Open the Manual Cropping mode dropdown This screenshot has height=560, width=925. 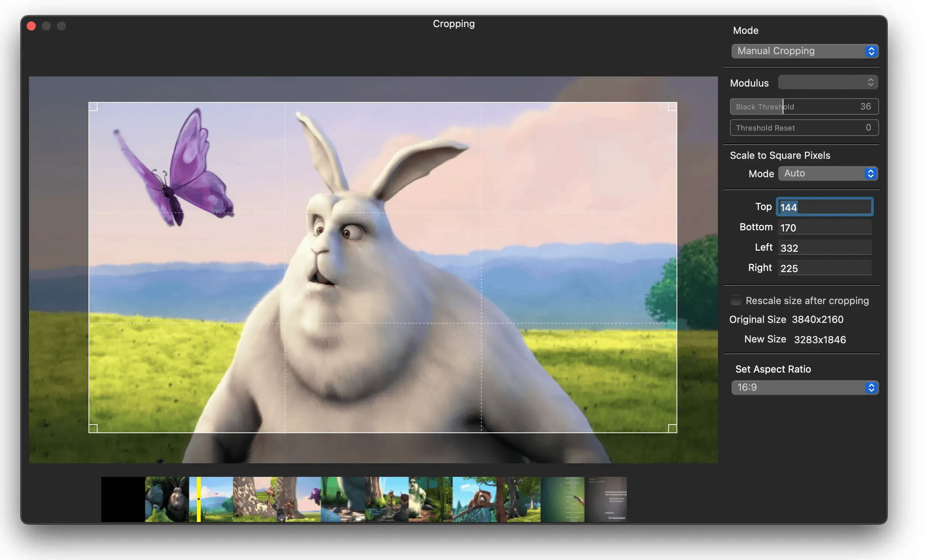pos(805,51)
